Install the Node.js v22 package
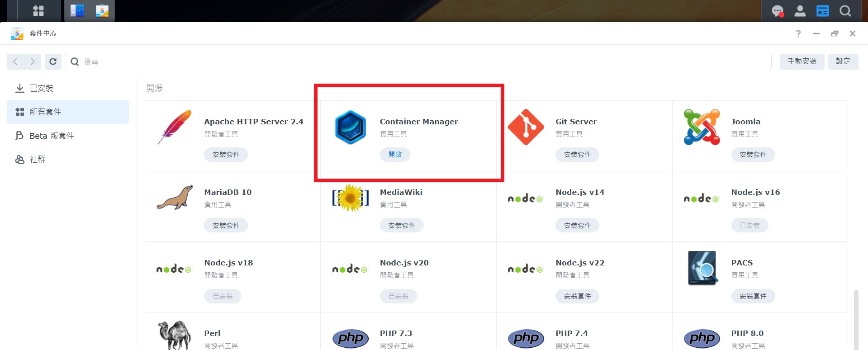This screenshot has width=868, height=350. point(577,296)
